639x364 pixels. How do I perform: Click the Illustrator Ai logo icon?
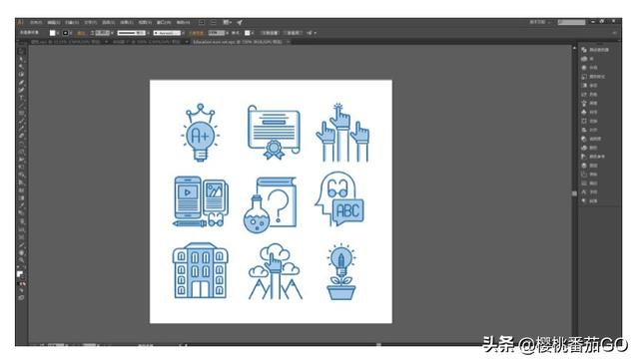21,22
